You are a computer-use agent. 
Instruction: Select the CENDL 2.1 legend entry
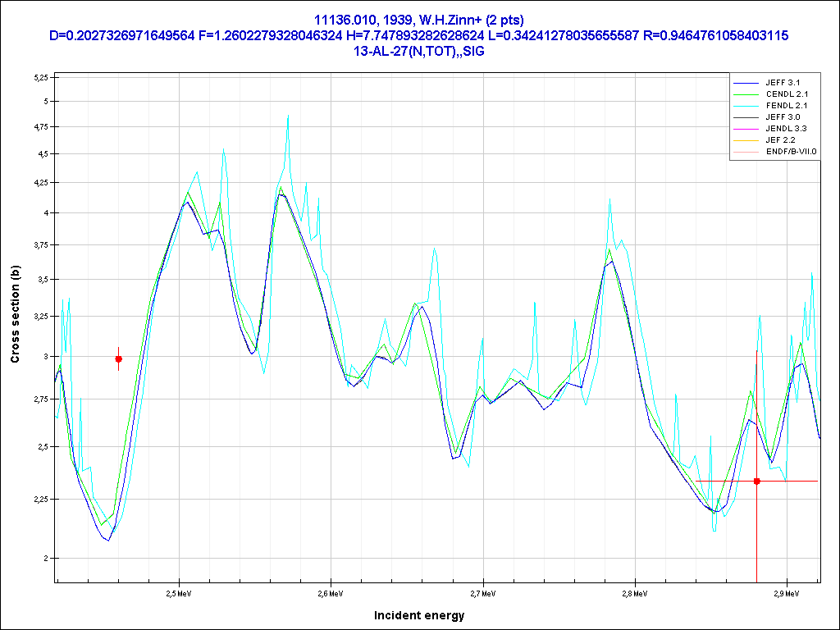[x=787, y=94]
